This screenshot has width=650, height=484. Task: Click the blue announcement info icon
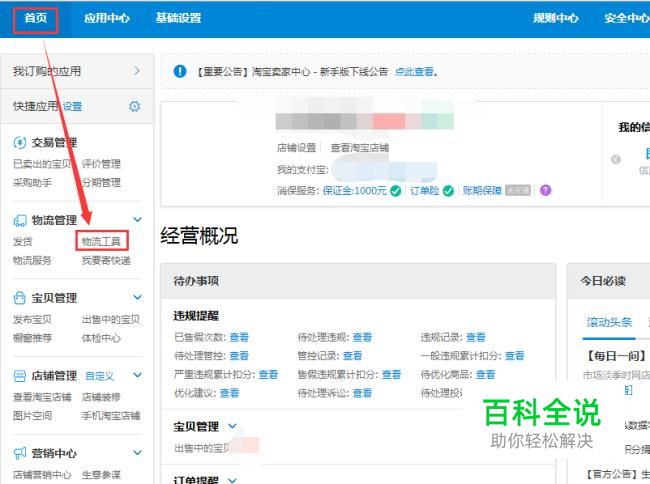[180, 71]
